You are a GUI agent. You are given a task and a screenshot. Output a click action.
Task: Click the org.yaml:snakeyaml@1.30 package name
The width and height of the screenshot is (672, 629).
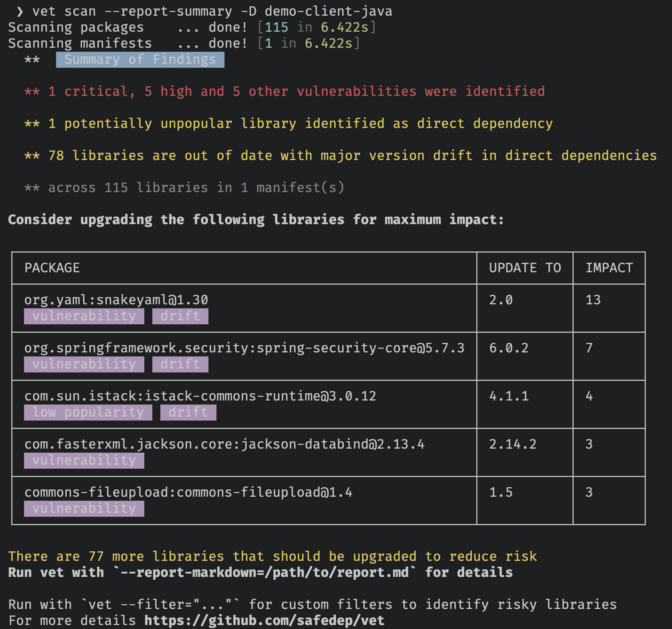(116, 300)
